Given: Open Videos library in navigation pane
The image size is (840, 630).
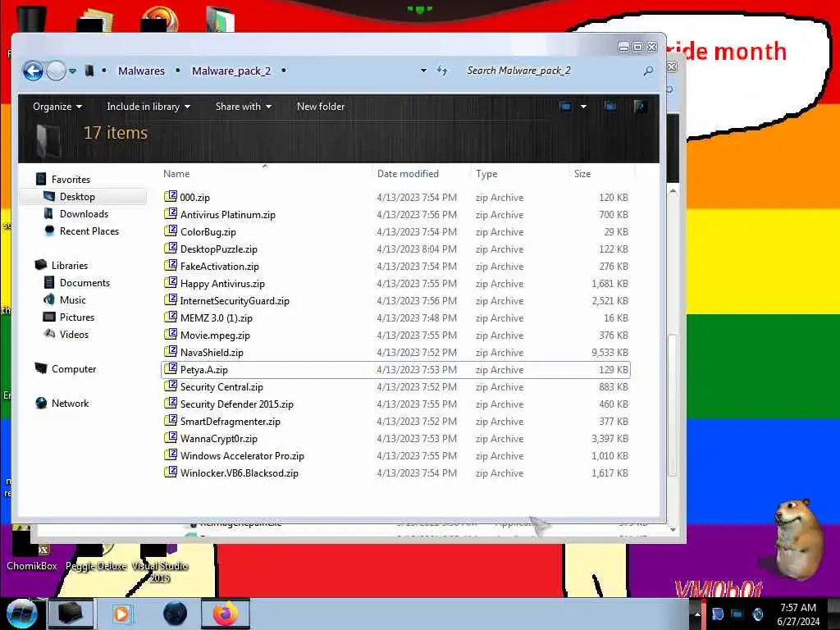Looking at the screenshot, I should click(74, 335).
